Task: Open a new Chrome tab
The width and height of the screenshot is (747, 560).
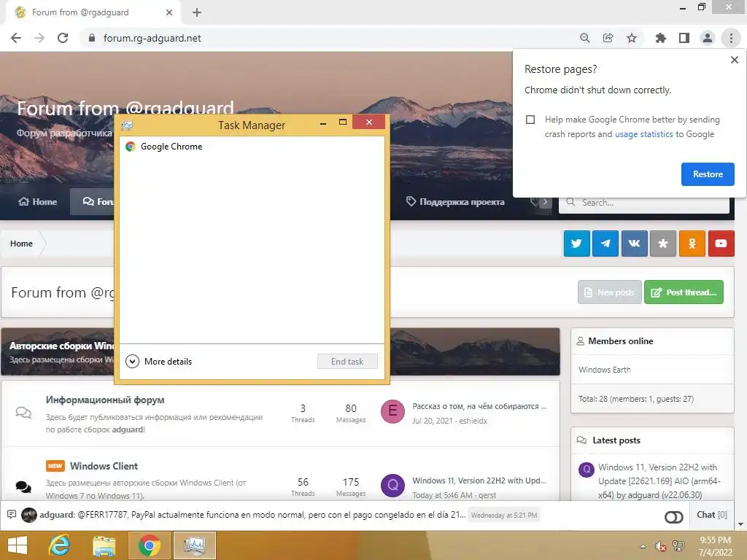Action: 197,12
